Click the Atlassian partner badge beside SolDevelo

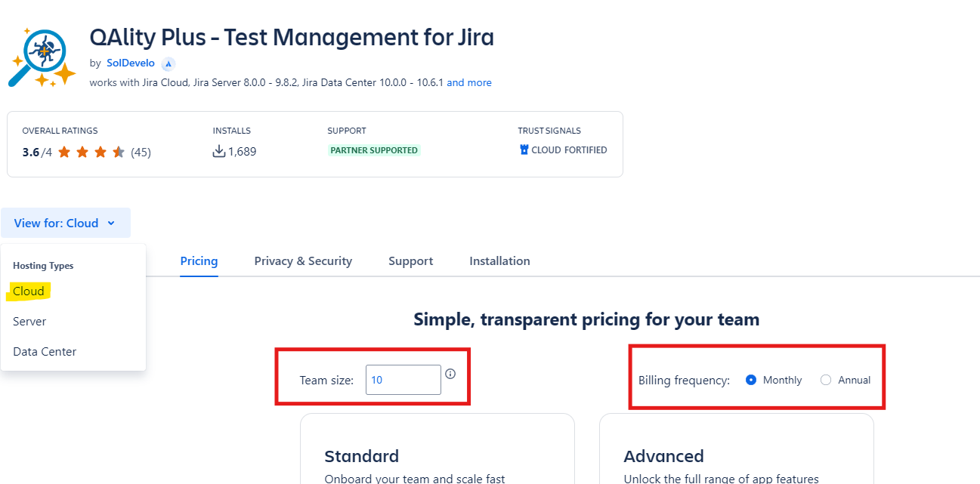tap(168, 63)
